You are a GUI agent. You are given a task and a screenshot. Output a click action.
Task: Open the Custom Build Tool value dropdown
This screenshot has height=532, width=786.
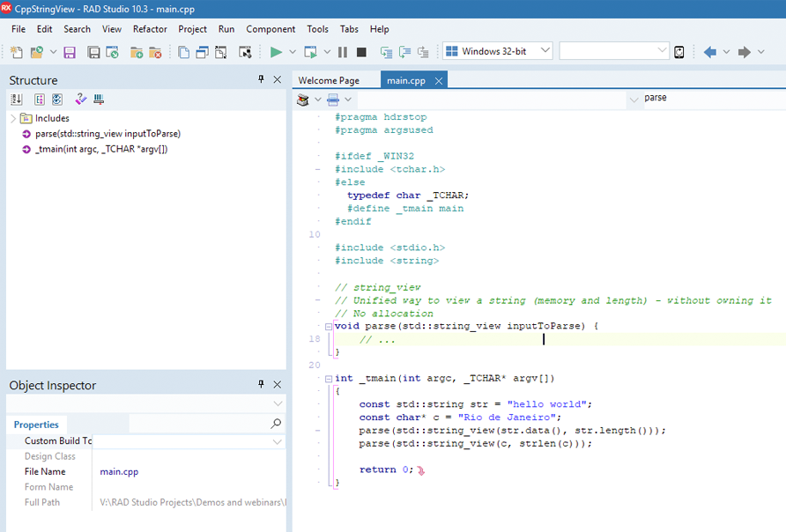click(x=278, y=441)
